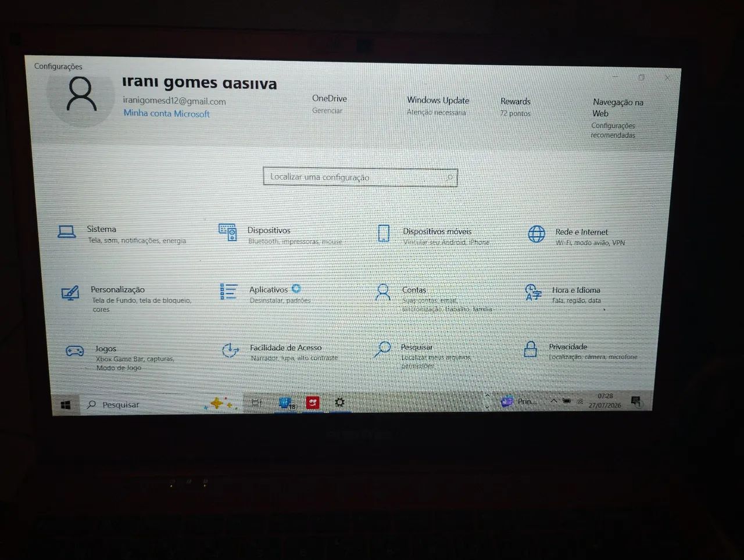Open the Contas person icon
The image size is (744, 560).
point(383,292)
